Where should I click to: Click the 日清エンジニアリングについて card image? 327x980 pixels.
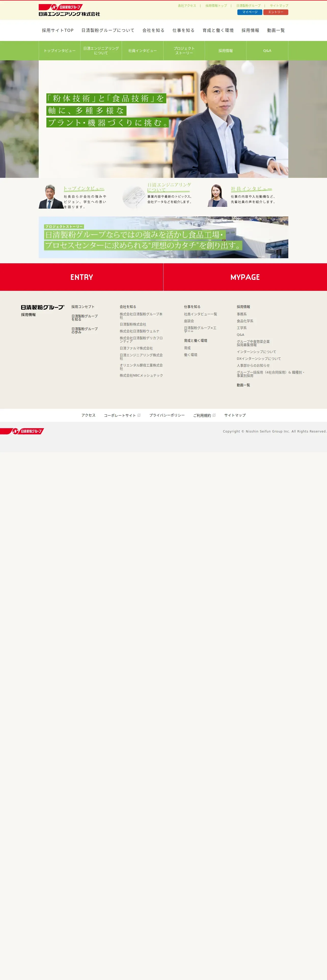click(x=134, y=197)
